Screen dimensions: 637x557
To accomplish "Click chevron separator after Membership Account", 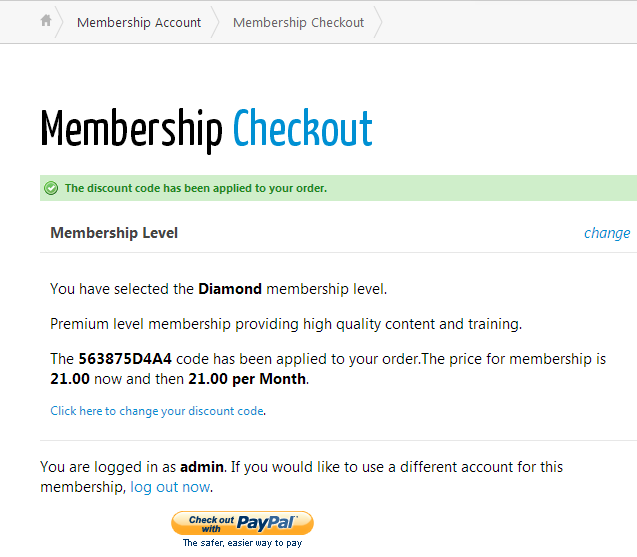I will point(215,22).
